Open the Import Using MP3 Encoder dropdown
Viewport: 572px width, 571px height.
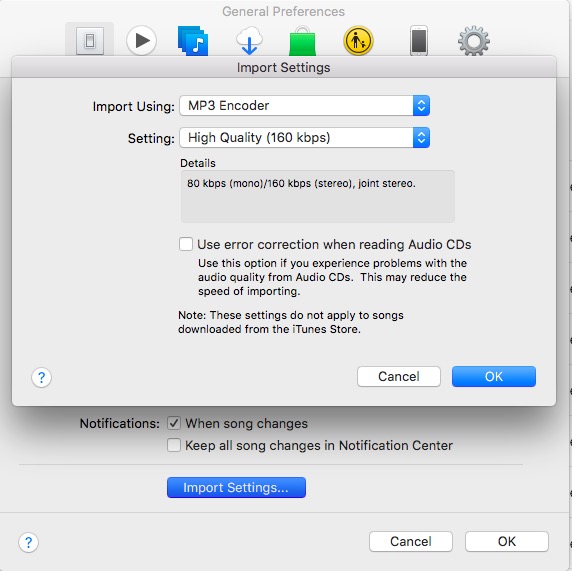coord(304,105)
